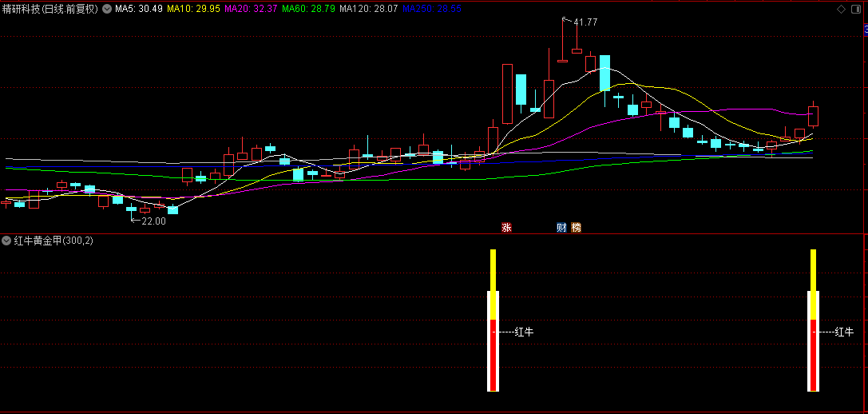Select the MA60: 28.79 indicator label
Viewport: 868px width, 414px height.
point(307,9)
